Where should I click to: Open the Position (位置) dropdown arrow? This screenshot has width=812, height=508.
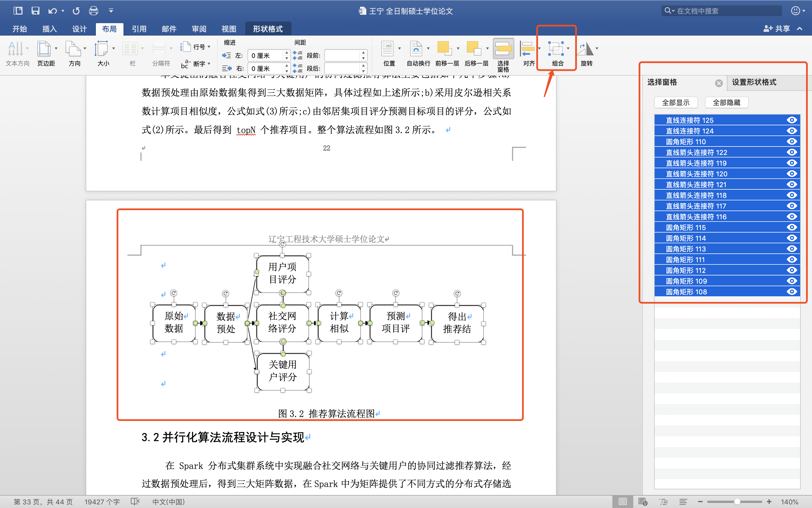399,48
